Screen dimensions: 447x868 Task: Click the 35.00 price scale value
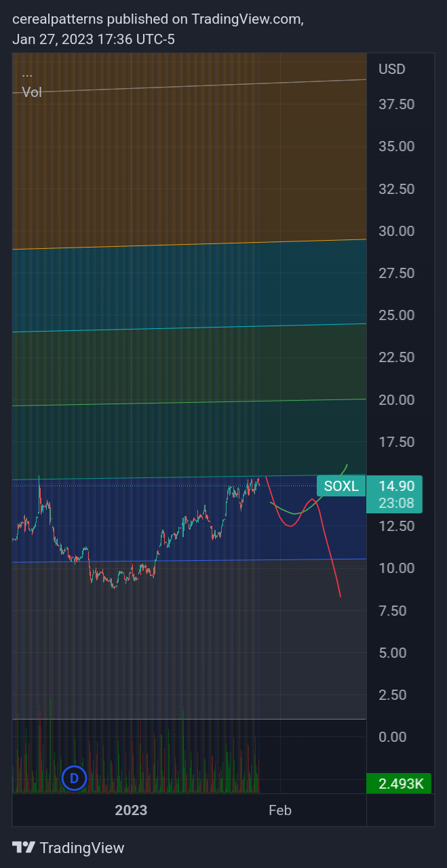coord(397,146)
